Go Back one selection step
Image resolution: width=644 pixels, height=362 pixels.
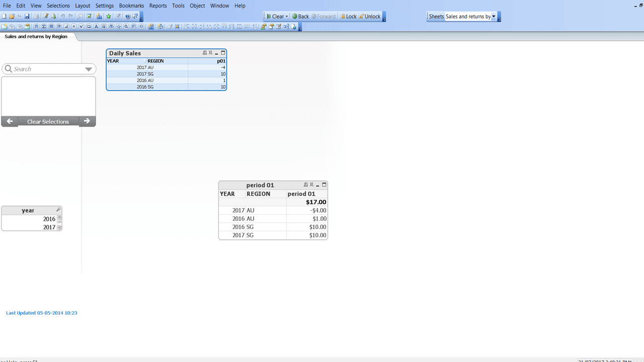tap(300, 17)
